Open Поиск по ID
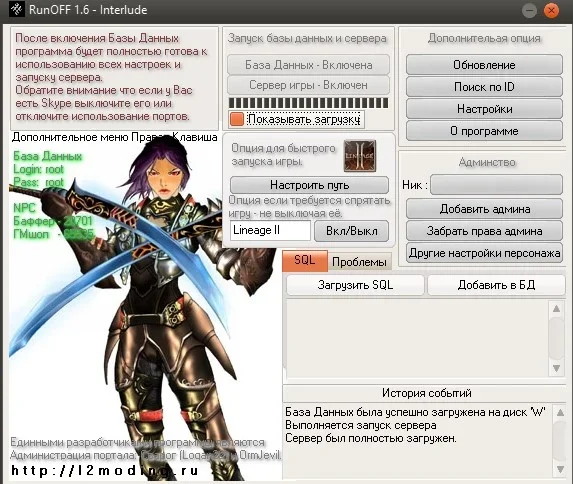Image resolution: width=573 pixels, height=484 pixels. click(484, 87)
